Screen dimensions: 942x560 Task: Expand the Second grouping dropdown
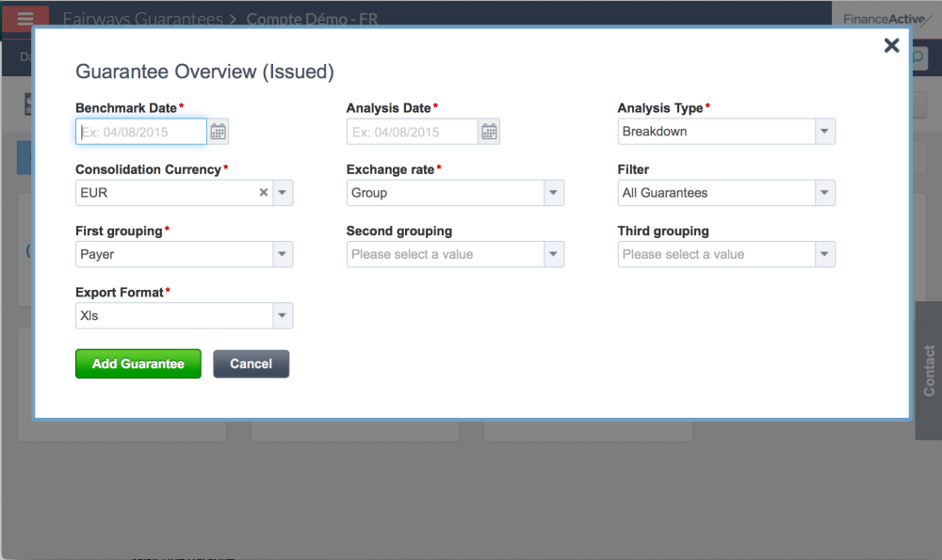553,254
